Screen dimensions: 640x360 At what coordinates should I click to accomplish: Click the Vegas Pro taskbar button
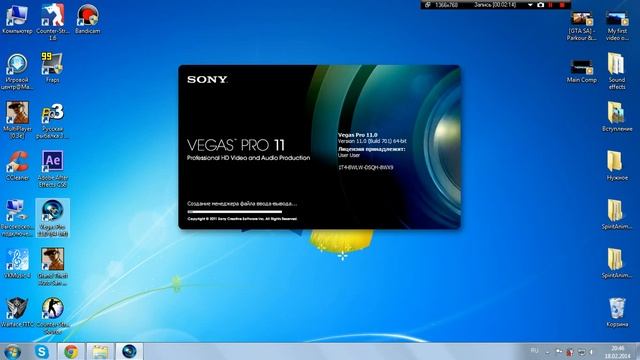pyautogui.click(x=129, y=351)
